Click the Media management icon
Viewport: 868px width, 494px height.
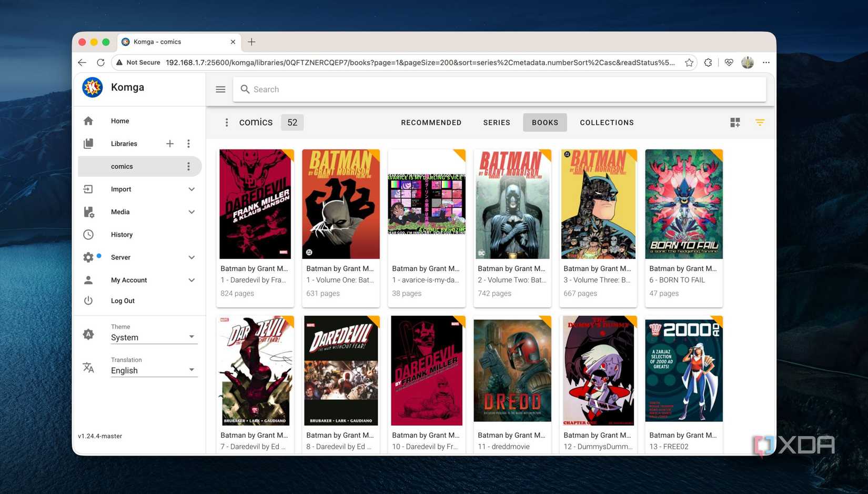pos(88,212)
